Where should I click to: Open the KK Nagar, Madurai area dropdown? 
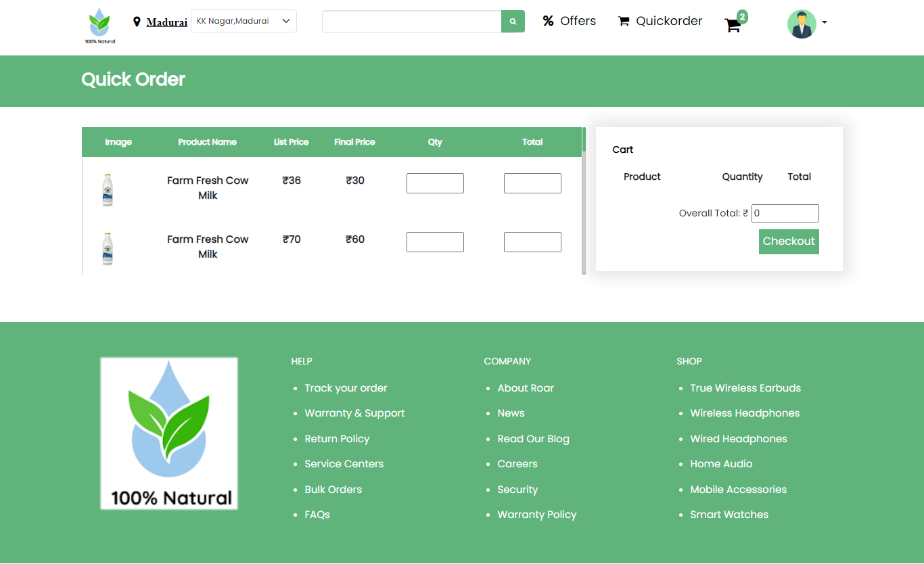244,21
